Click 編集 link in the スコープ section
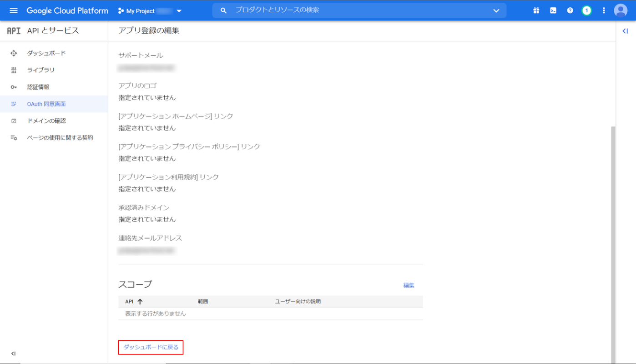636x364 pixels. tap(409, 285)
